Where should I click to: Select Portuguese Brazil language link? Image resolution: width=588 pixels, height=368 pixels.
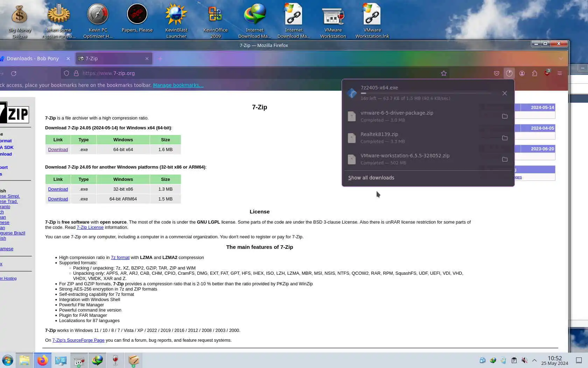click(x=13, y=233)
